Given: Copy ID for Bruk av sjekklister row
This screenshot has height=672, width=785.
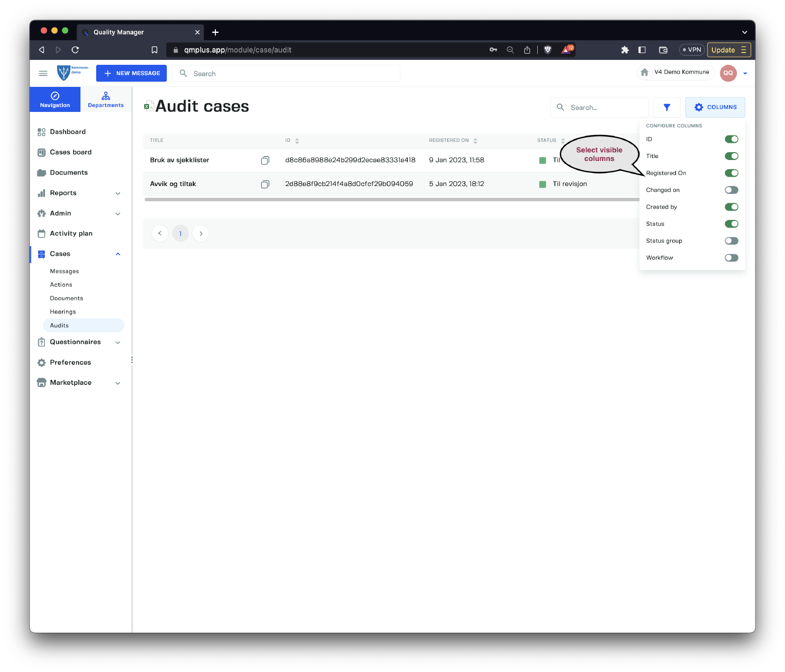Looking at the screenshot, I should 265,161.
